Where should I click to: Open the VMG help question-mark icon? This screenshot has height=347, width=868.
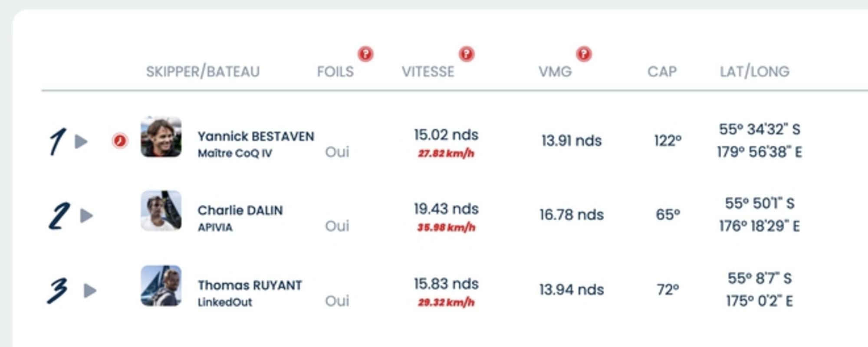[584, 54]
